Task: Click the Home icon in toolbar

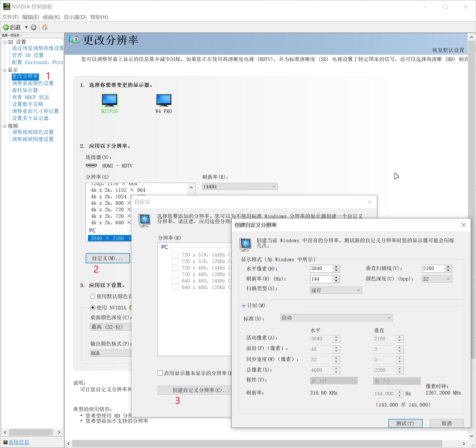Action: tap(45, 27)
